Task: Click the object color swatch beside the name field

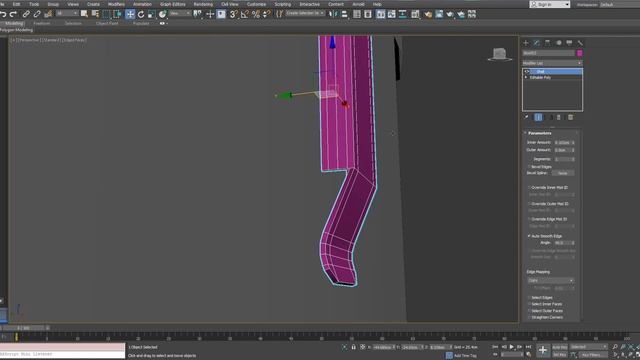Action: click(x=580, y=53)
